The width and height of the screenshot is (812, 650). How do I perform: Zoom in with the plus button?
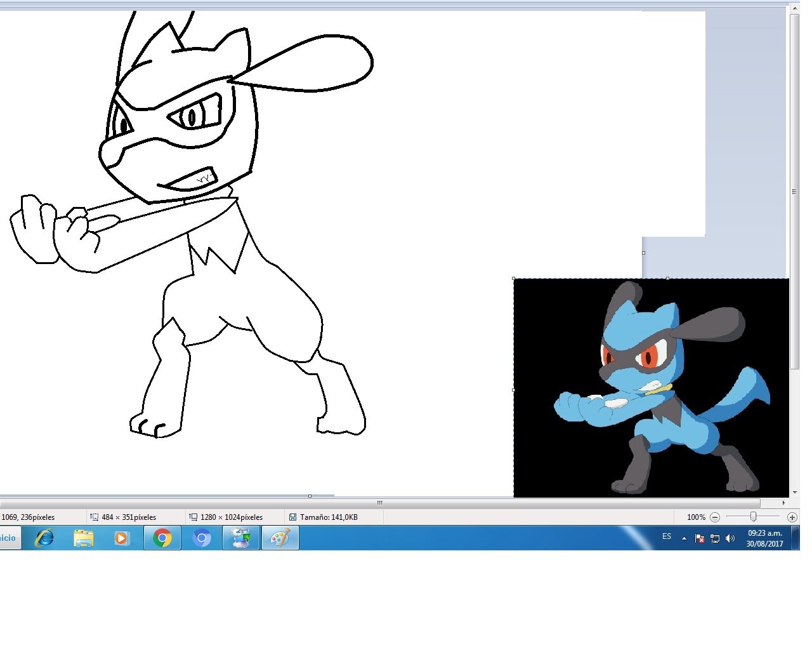coord(792,517)
